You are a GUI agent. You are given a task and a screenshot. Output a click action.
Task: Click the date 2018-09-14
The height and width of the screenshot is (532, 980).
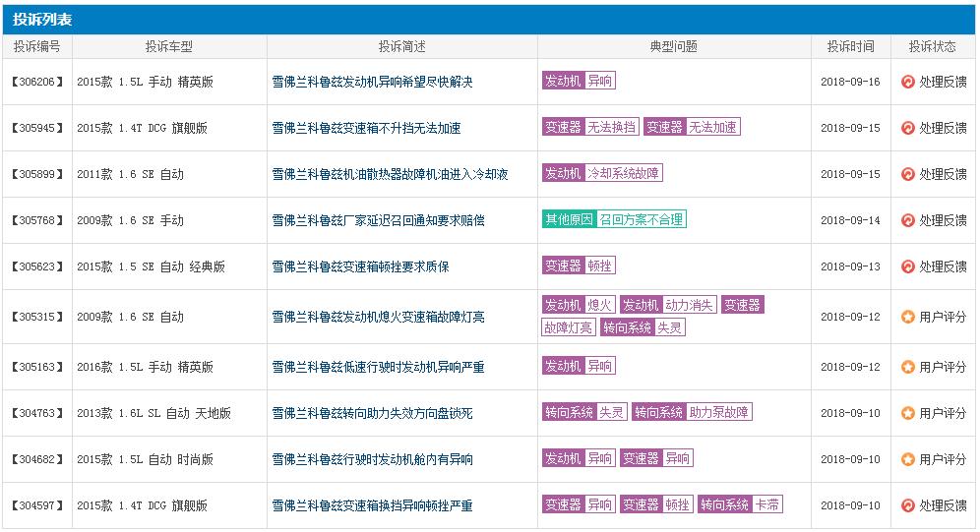[x=850, y=220]
